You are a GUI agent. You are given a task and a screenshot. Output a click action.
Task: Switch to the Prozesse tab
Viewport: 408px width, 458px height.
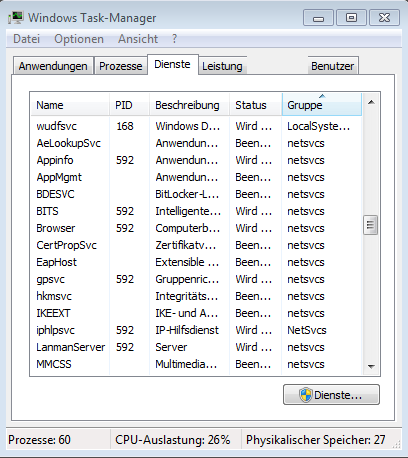click(121, 66)
